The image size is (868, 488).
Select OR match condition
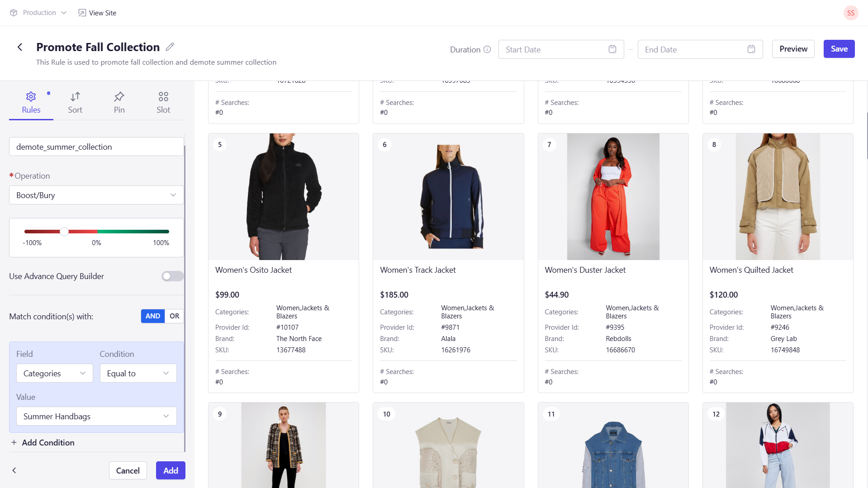click(x=174, y=316)
